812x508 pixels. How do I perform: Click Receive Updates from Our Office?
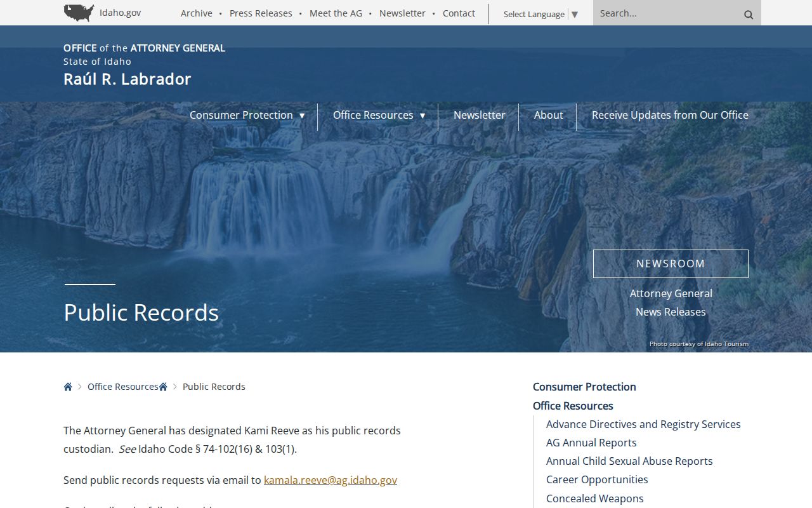[670, 115]
